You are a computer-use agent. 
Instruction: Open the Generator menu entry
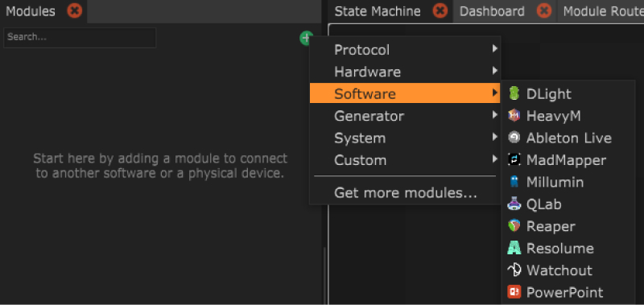point(405,116)
